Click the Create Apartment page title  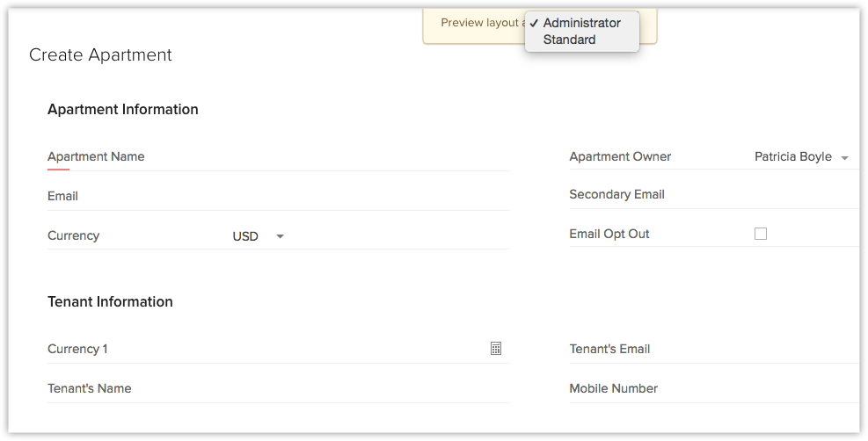pos(100,55)
